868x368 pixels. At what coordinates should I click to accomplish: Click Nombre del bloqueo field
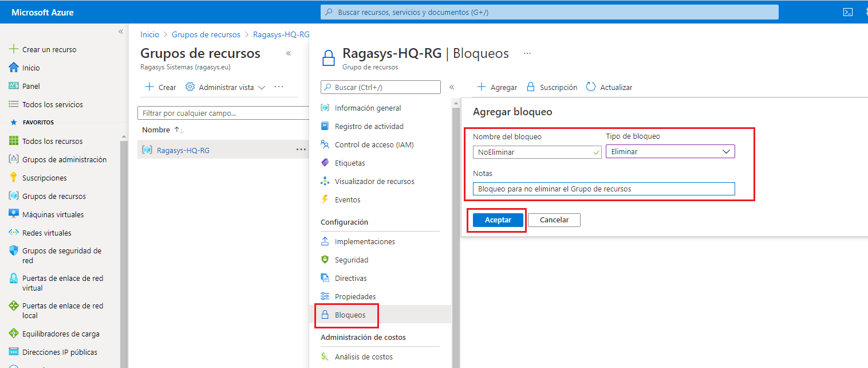[537, 152]
